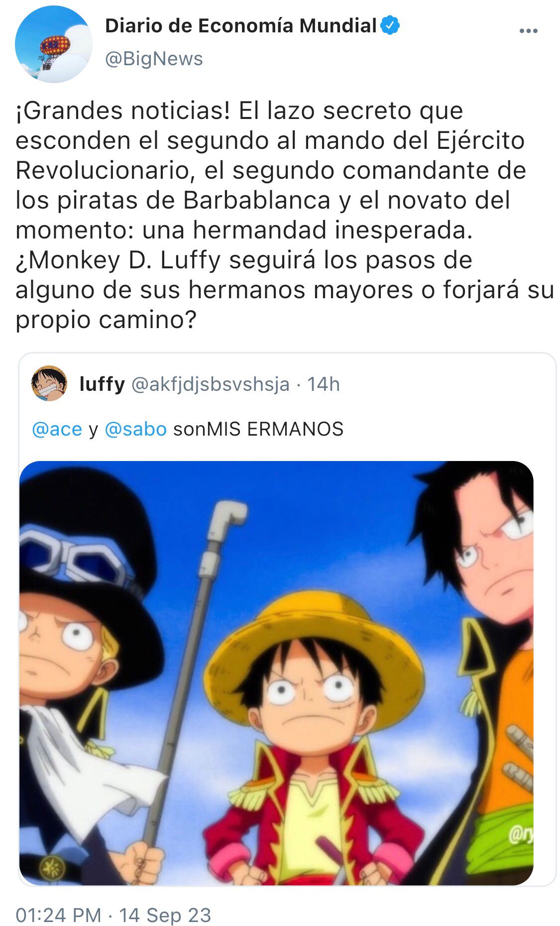The image size is (560, 926).
Task: Open Diario de Economía Mundial's profile avatar
Action: coord(53,44)
